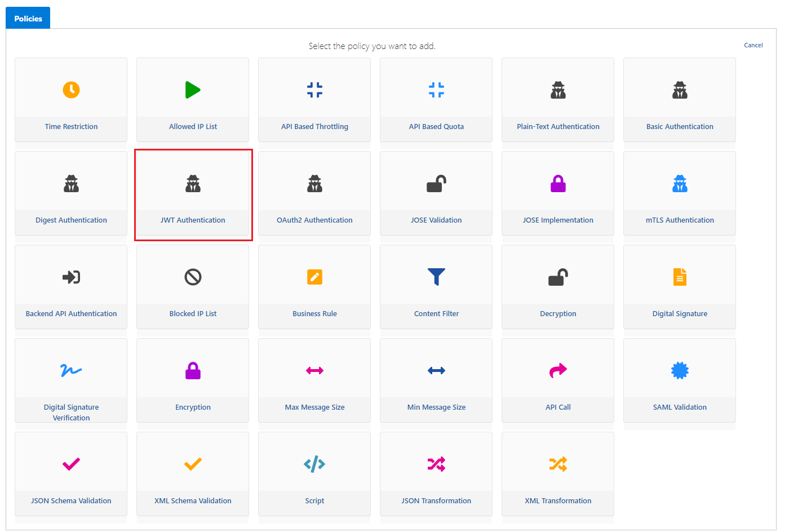Pick the XML Transformation shuffle icon
This screenshot has width=798, height=532.
coord(558,464)
